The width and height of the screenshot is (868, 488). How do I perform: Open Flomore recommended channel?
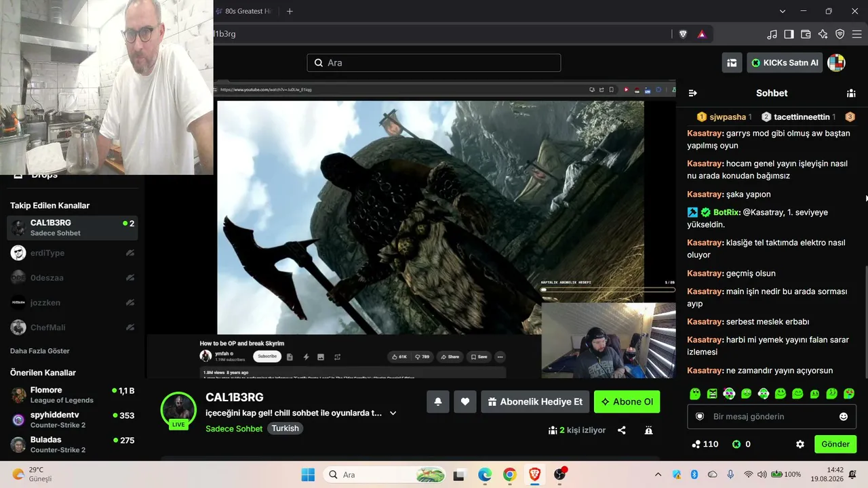tap(73, 394)
